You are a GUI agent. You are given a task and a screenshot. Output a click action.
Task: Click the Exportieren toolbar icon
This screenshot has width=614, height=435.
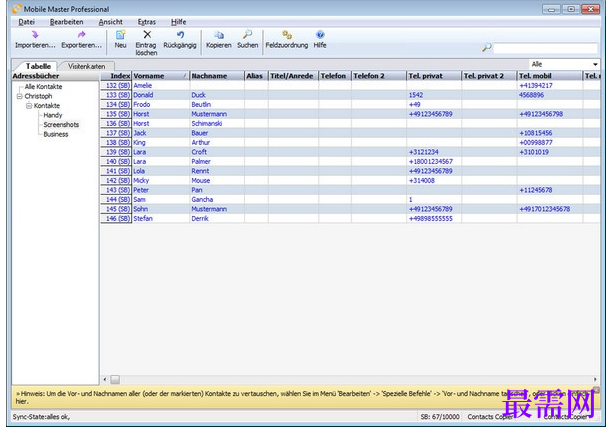pyautogui.click(x=82, y=35)
